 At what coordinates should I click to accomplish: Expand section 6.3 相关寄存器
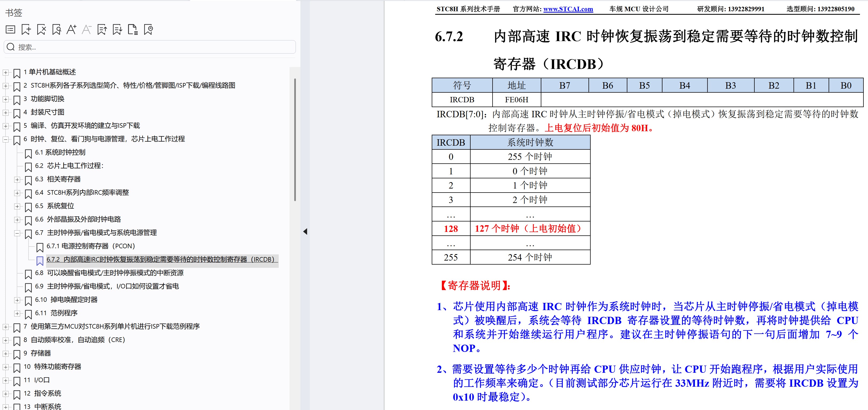(17, 180)
